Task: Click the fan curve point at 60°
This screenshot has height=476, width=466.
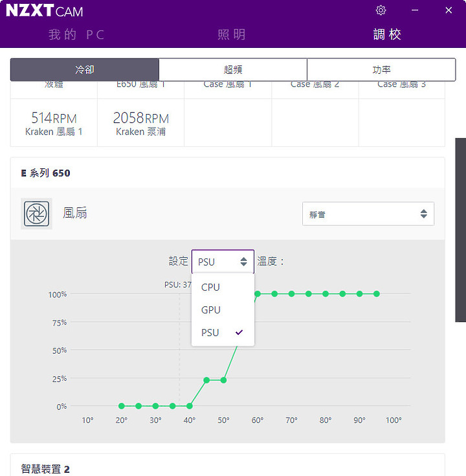Action: point(258,294)
